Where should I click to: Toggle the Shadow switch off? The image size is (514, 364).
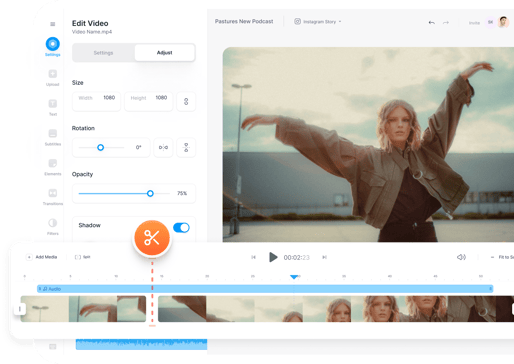181,228
